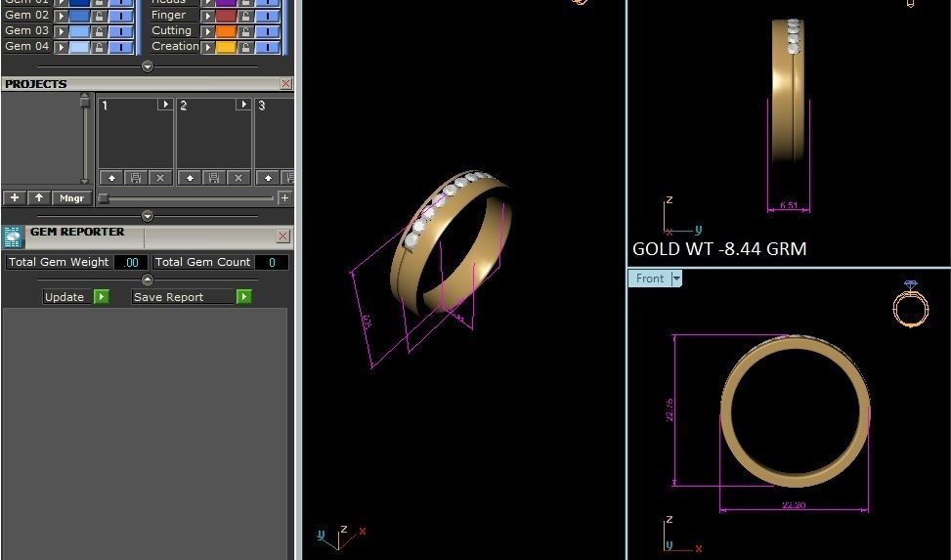Delete project slot 2 contents
Screen dimensions: 951x560
pyautogui.click(x=238, y=178)
